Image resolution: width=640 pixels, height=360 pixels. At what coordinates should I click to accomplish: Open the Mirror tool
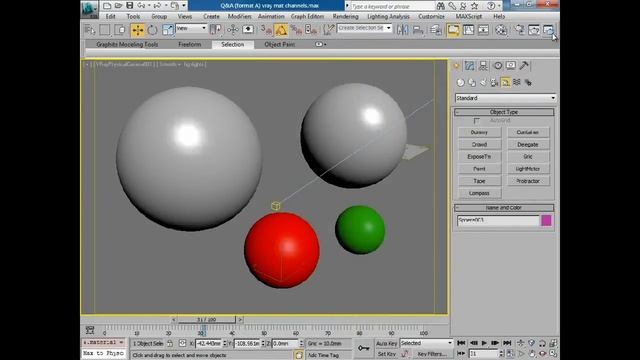[402, 30]
